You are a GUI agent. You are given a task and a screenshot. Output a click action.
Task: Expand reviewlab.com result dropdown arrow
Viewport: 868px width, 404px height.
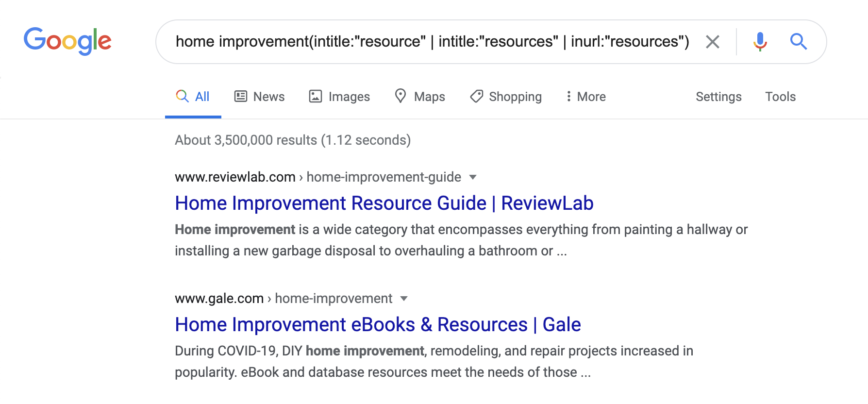pos(473,177)
